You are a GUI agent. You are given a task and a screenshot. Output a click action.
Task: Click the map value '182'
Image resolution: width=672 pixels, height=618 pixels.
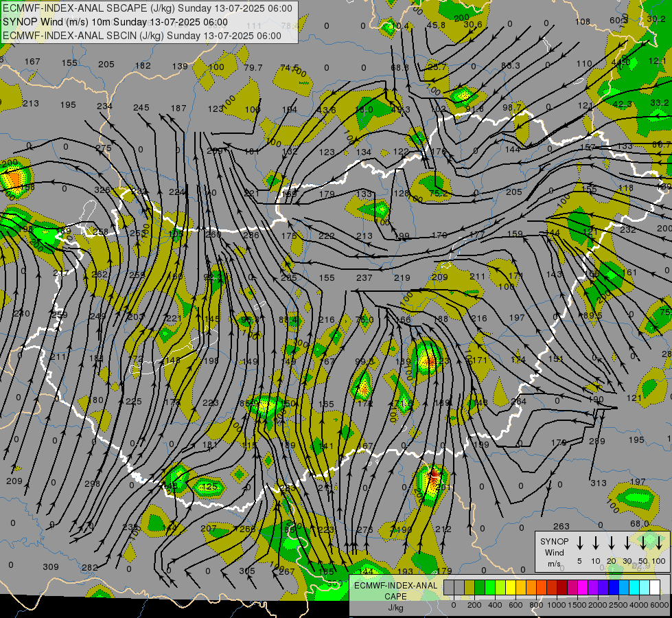point(143,66)
